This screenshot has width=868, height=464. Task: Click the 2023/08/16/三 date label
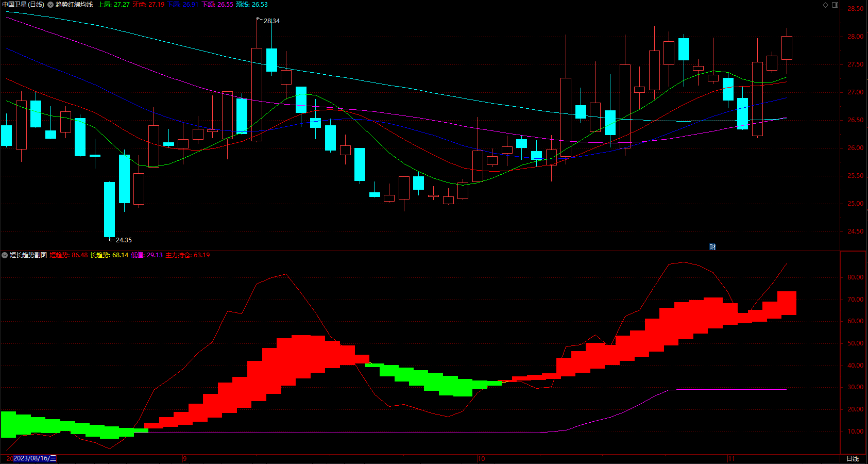35,458
